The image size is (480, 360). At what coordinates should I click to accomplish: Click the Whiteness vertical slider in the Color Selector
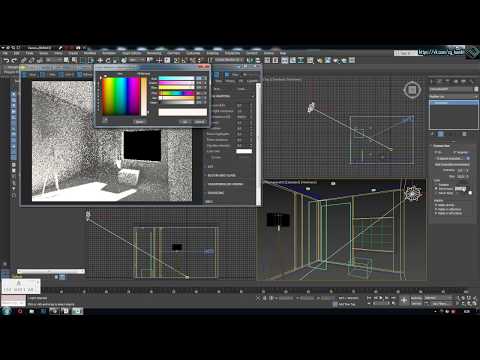click(144, 96)
